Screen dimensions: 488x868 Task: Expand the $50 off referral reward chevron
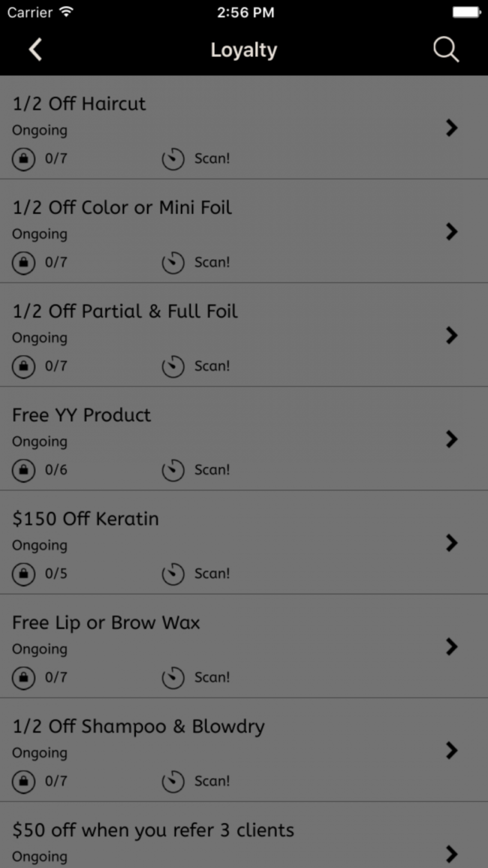click(x=452, y=853)
